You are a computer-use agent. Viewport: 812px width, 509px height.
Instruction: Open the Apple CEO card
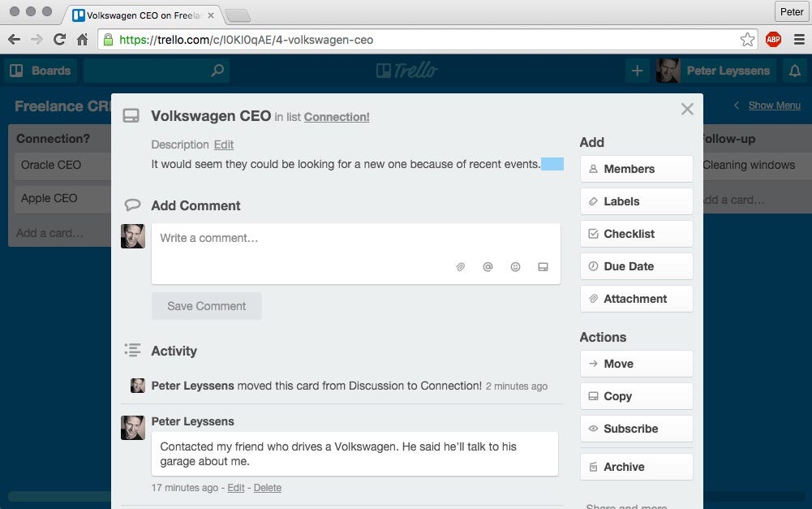(63, 199)
